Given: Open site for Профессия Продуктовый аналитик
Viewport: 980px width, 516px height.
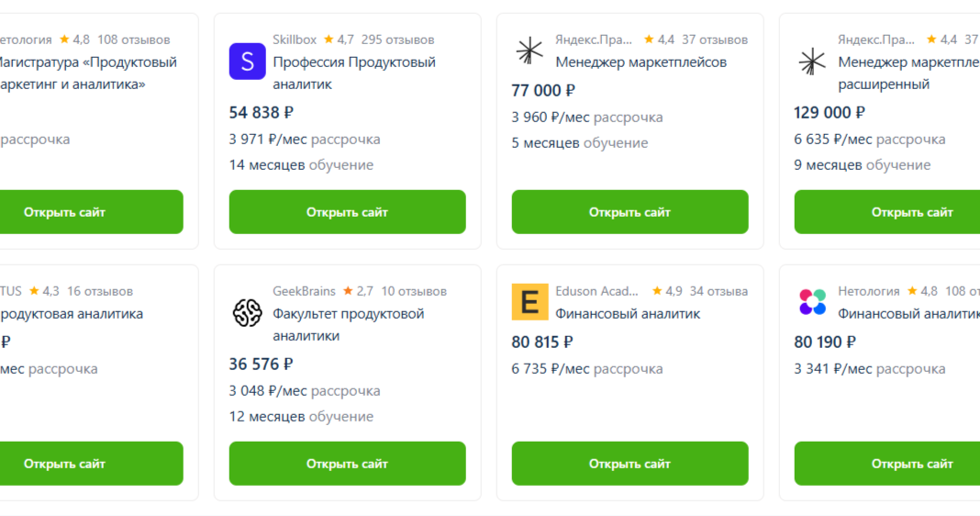Looking at the screenshot, I should (348, 212).
